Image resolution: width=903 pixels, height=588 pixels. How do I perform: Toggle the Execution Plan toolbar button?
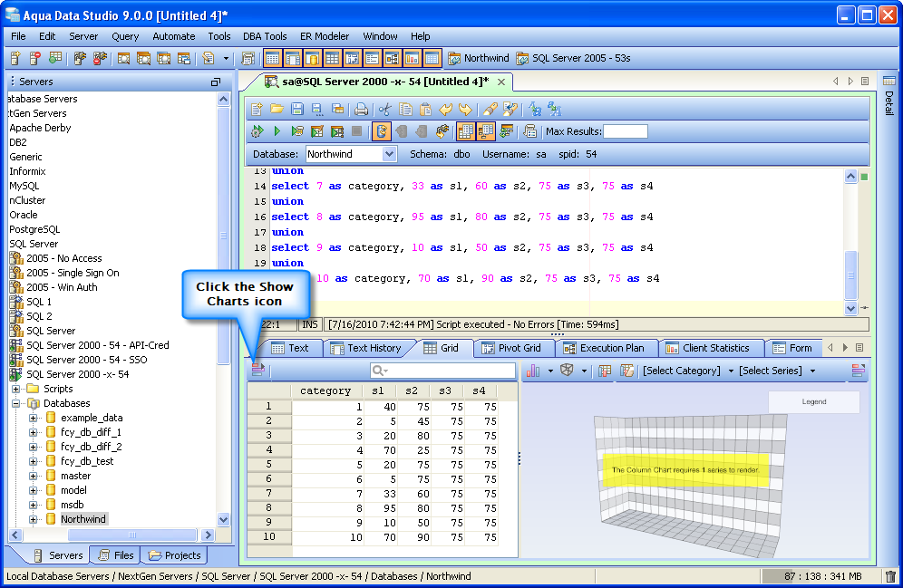[393, 58]
